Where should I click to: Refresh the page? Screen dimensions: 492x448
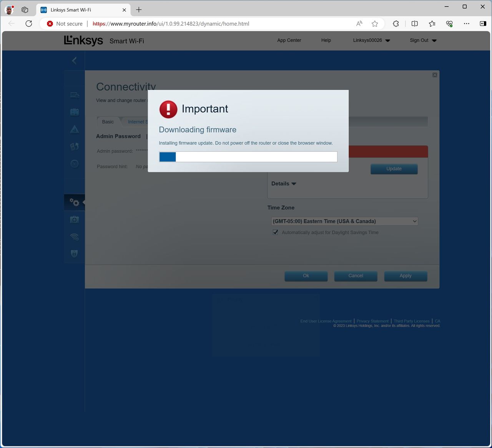(29, 23)
